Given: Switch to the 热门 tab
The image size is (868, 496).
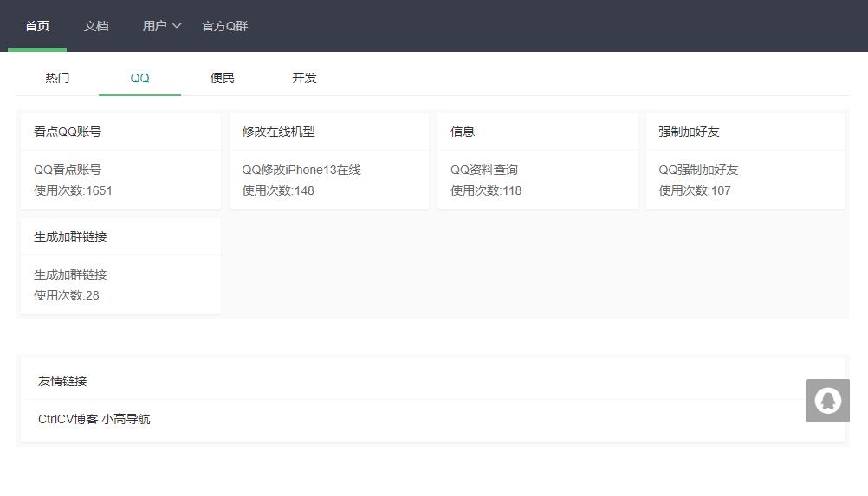Looking at the screenshot, I should click(x=57, y=78).
